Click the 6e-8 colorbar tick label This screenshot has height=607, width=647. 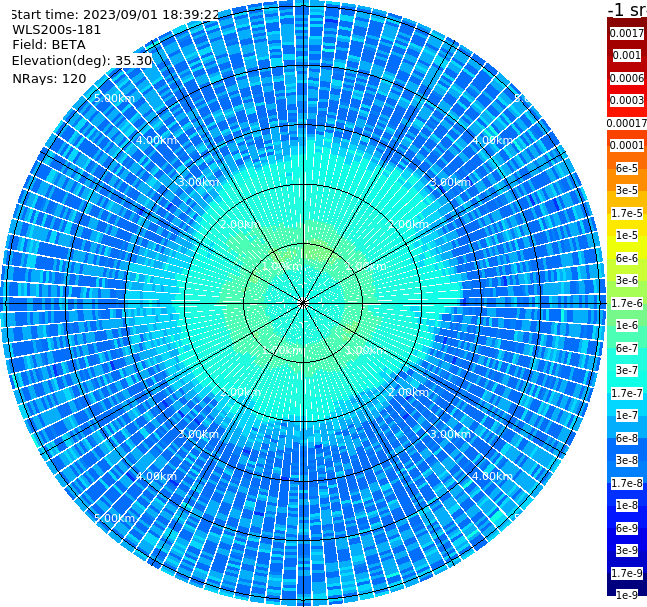click(627, 438)
